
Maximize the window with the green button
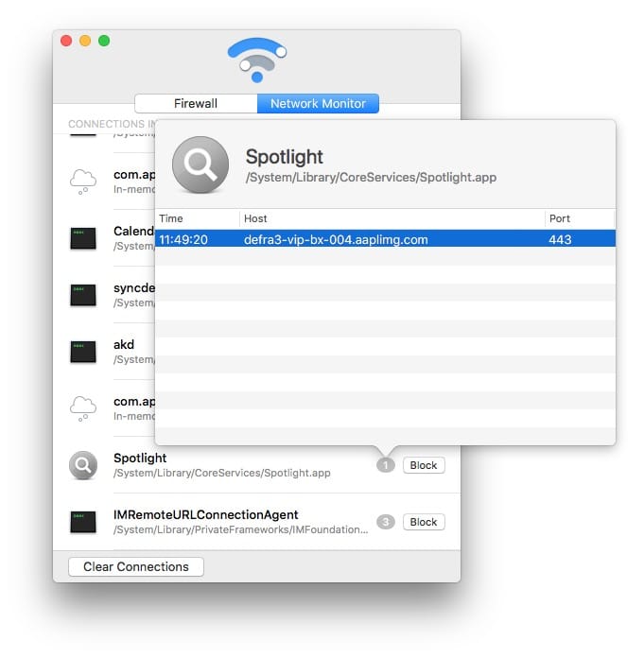[x=104, y=41]
